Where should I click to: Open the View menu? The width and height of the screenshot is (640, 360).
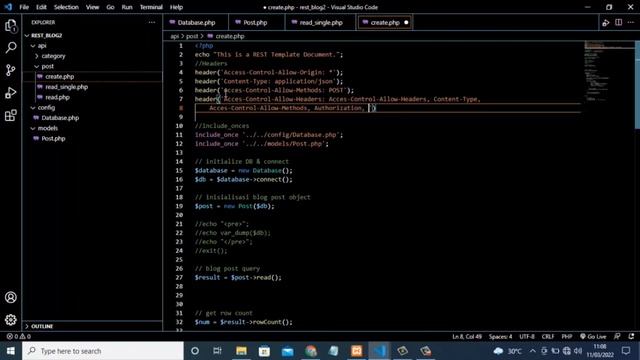92,7
